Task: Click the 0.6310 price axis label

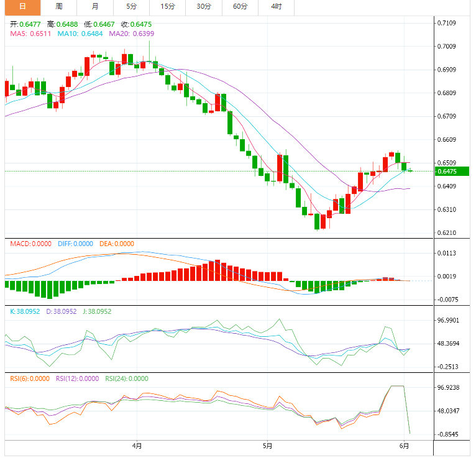Action: 447,209
